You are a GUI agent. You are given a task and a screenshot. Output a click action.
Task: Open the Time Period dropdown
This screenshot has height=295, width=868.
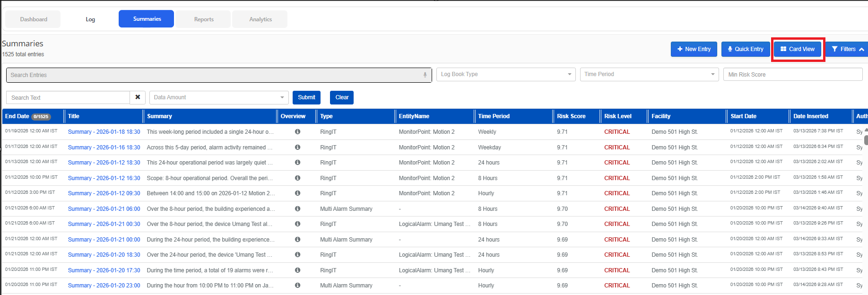pyautogui.click(x=650, y=74)
